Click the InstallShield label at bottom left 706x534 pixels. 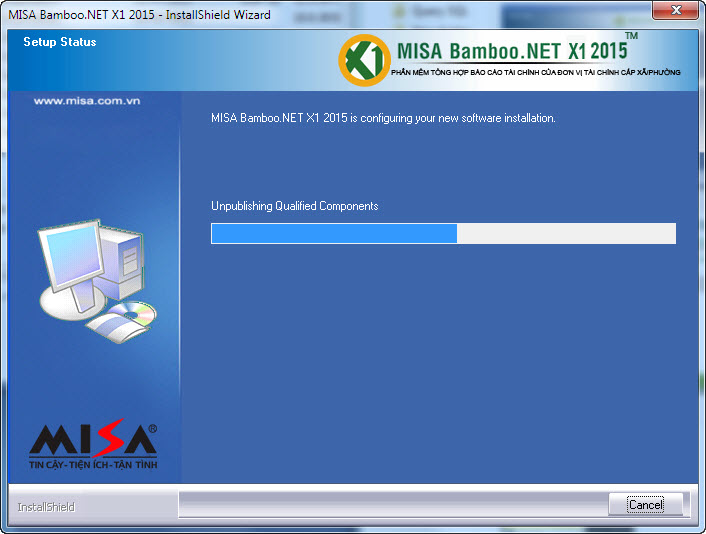click(46, 507)
